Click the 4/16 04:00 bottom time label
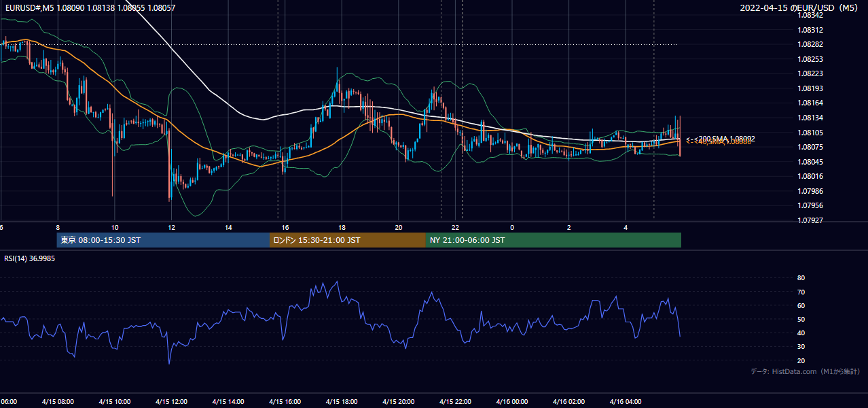868x408 pixels. click(626, 402)
